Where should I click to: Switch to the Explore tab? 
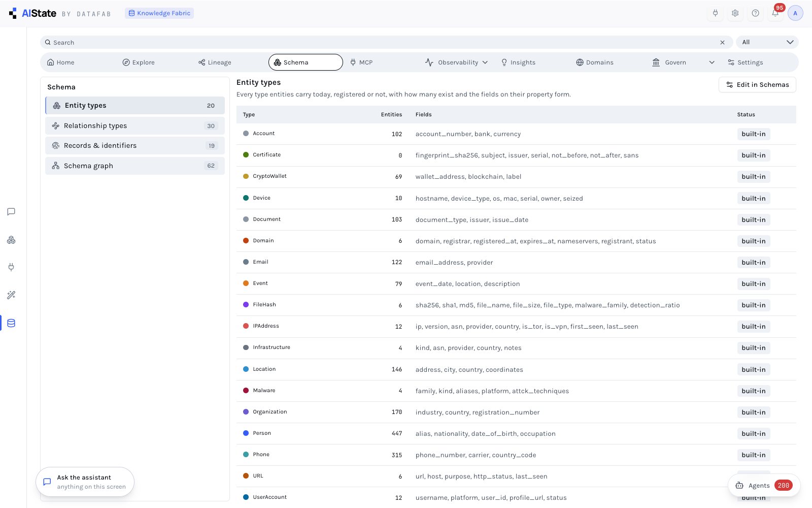139,62
